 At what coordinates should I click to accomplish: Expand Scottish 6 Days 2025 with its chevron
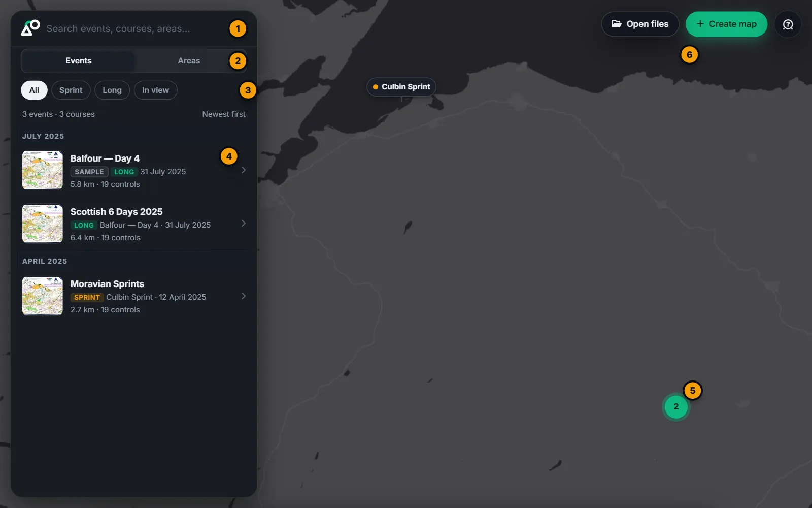[244, 224]
